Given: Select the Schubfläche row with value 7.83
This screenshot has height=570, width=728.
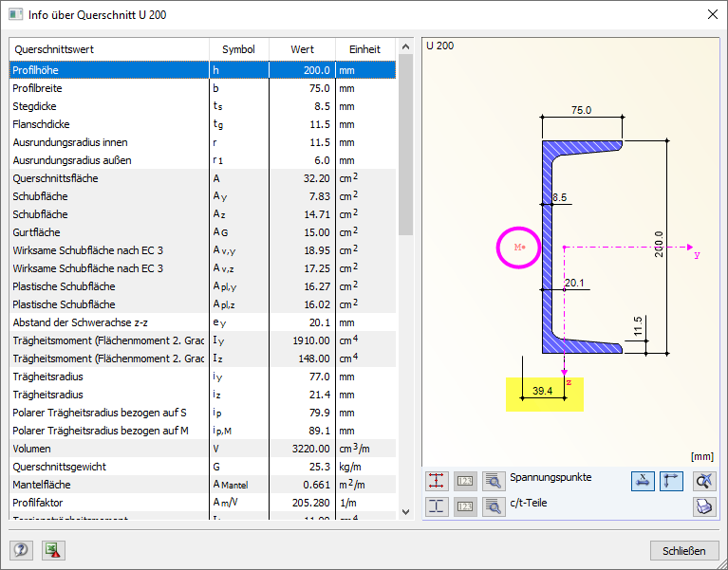Looking at the screenshot, I should [x=202, y=196].
